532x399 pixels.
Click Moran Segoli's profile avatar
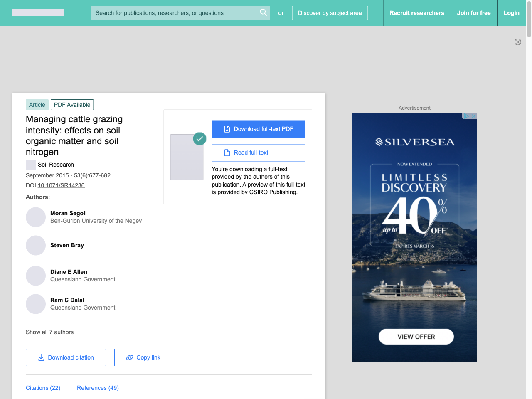pos(36,217)
